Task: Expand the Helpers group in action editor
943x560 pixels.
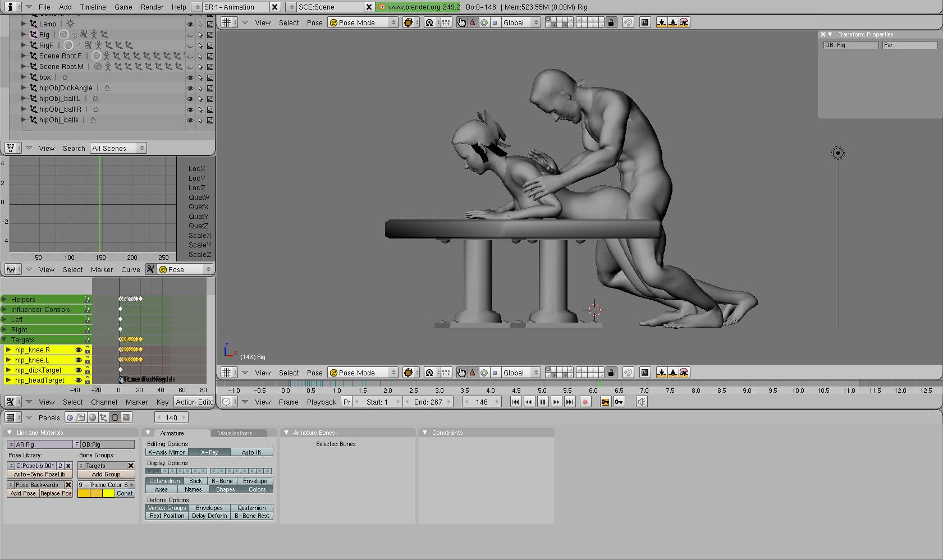Action: click(x=4, y=300)
